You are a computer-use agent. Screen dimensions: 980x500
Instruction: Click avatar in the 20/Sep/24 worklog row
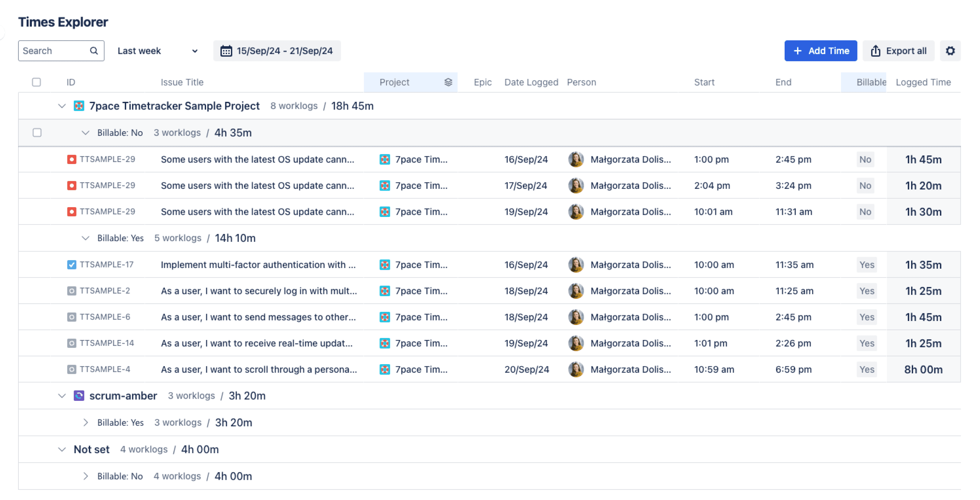point(576,370)
